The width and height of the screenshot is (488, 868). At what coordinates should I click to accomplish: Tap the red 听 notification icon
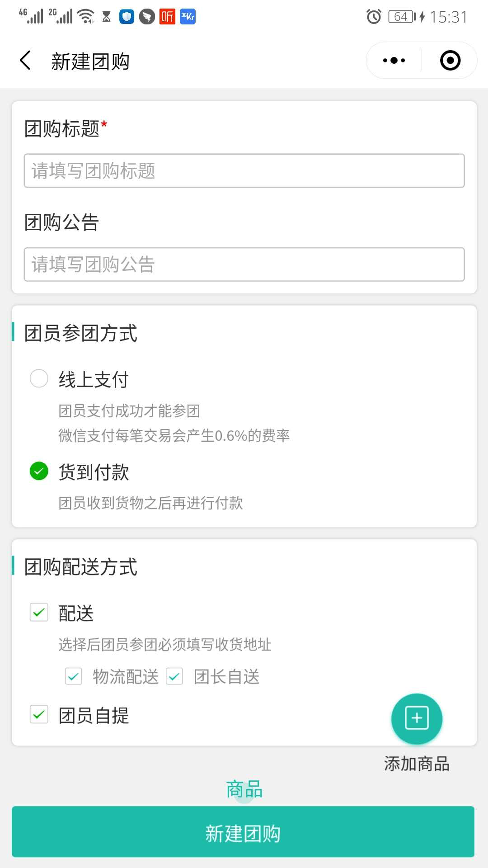click(x=167, y=17)
